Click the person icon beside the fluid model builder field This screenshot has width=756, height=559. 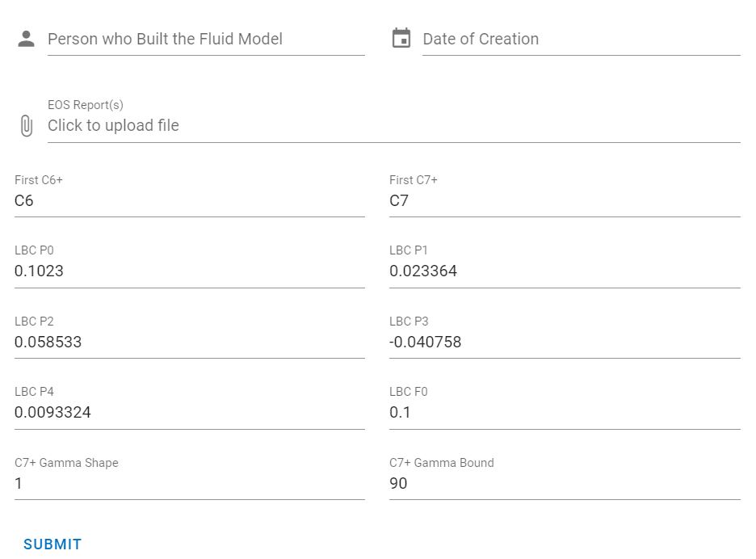point(26,39)
